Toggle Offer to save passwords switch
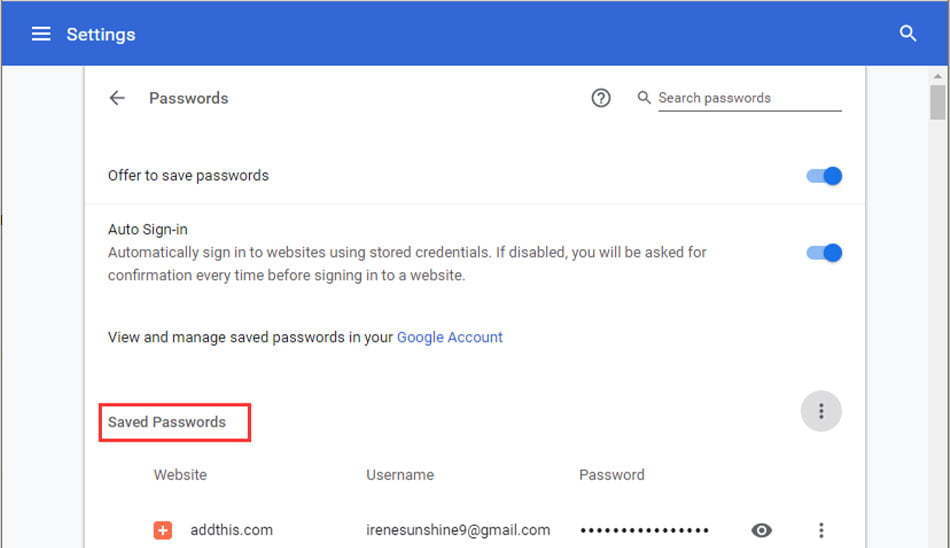 click(x=824, y=176)
